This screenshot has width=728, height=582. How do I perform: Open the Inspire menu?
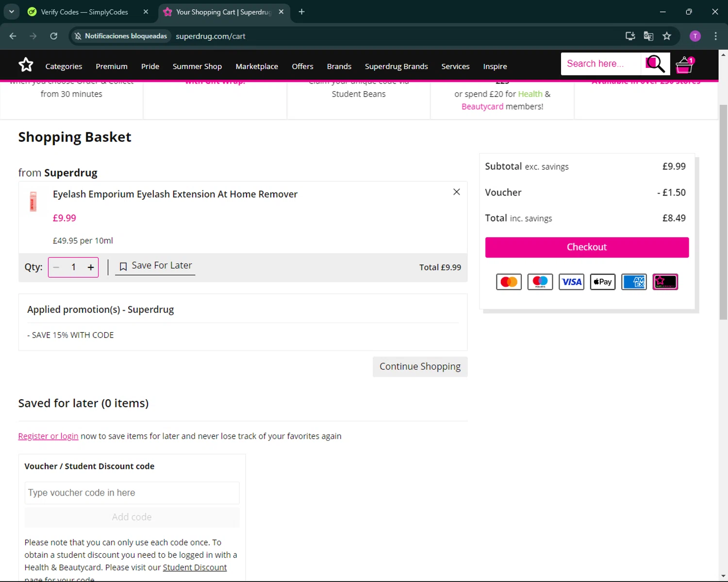(495, 66)
